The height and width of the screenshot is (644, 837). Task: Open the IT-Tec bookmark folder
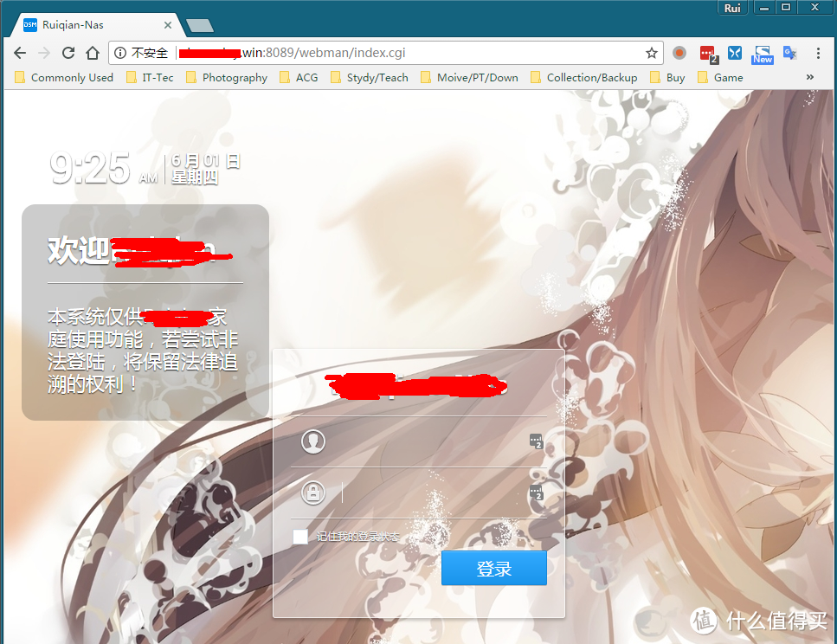(x=150, y=78)
